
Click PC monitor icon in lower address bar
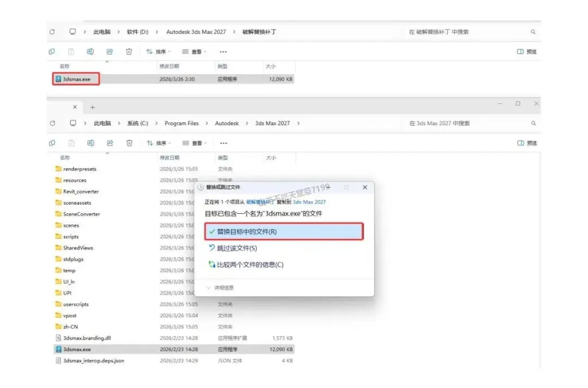[x=73, y=123]
